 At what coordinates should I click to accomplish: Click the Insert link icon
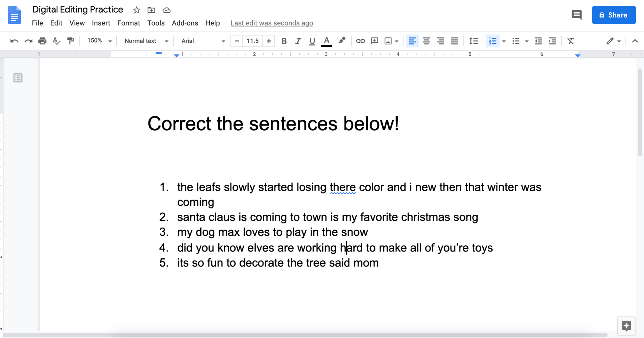[360, 41]
